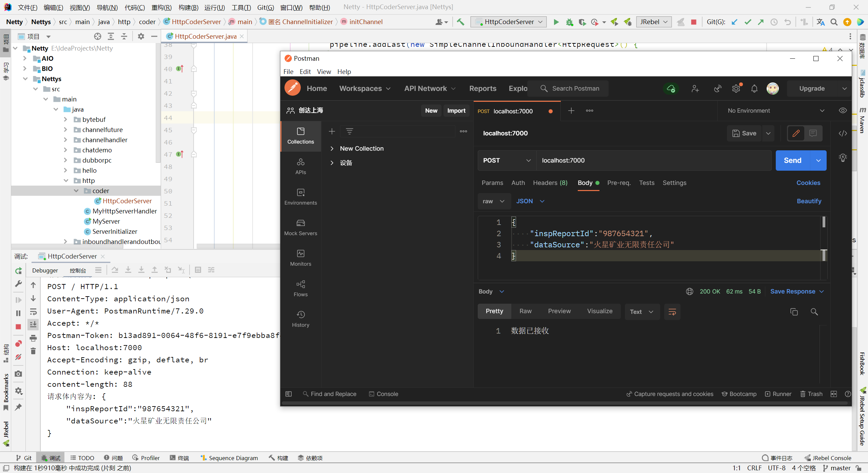Click the Build hammer icon

[x=460, y=22]
